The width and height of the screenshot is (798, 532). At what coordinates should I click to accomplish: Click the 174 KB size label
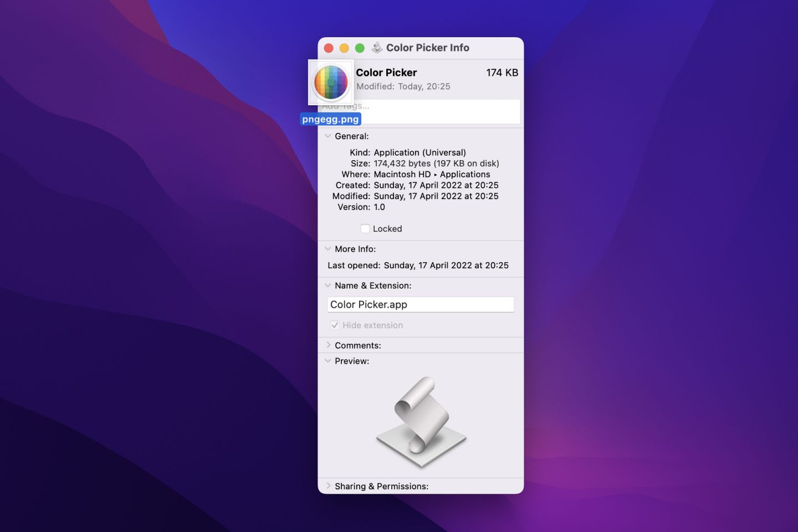(x=502, y=73)
